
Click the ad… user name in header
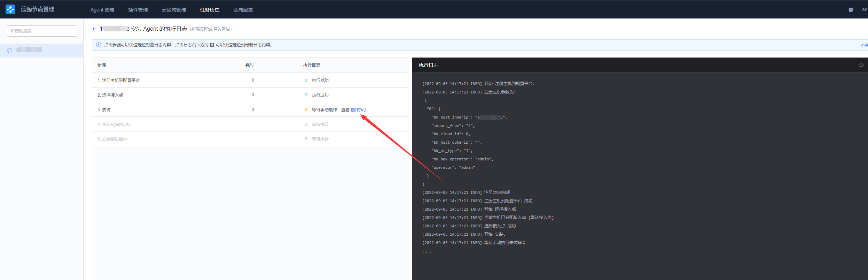pos(865,10)
